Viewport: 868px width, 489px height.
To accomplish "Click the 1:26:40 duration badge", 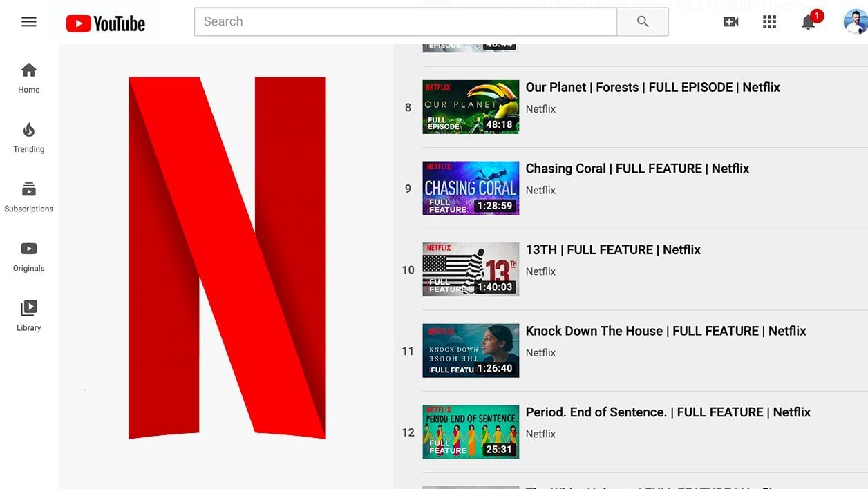I will pos(495,368).
